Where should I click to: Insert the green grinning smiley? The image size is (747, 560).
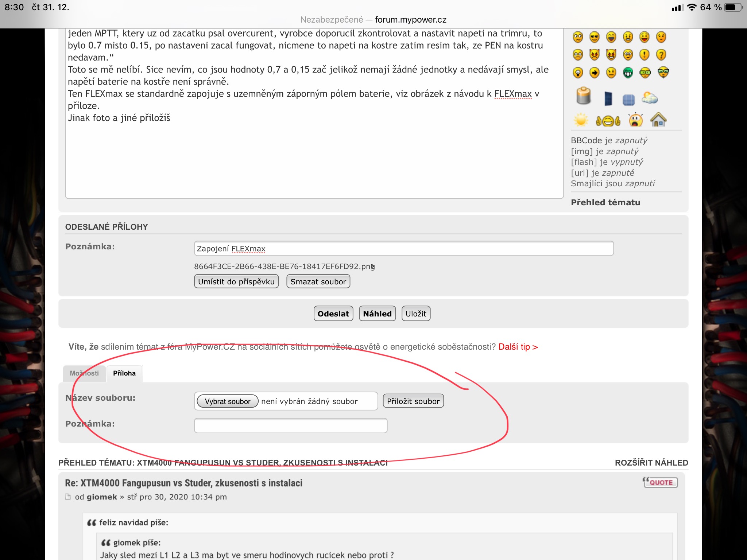[x=628, y=73]
